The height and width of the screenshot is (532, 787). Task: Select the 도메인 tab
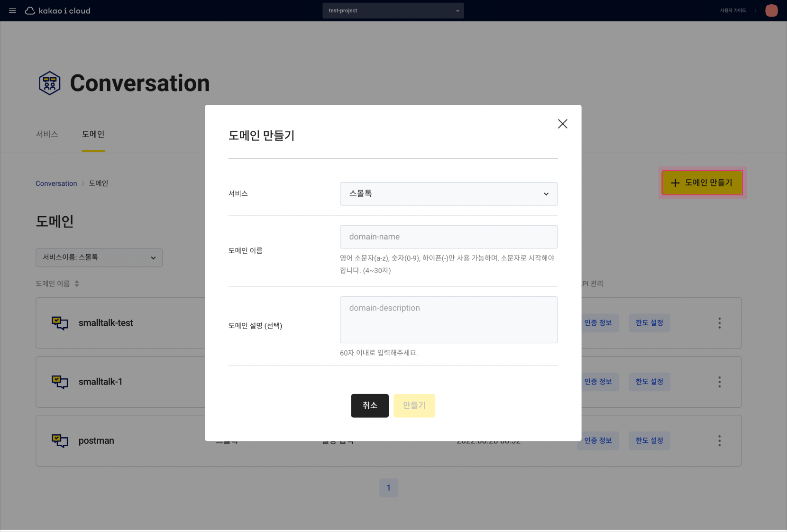coord(93,134)
